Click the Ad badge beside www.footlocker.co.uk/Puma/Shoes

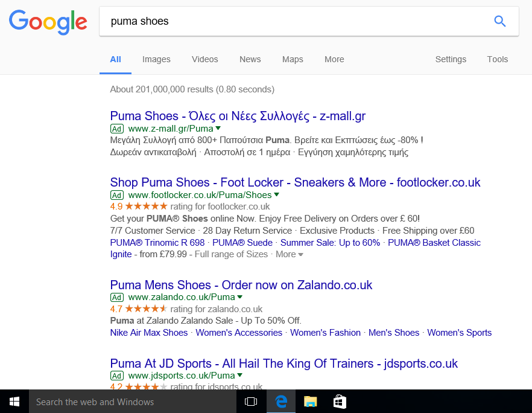[117, 195]
